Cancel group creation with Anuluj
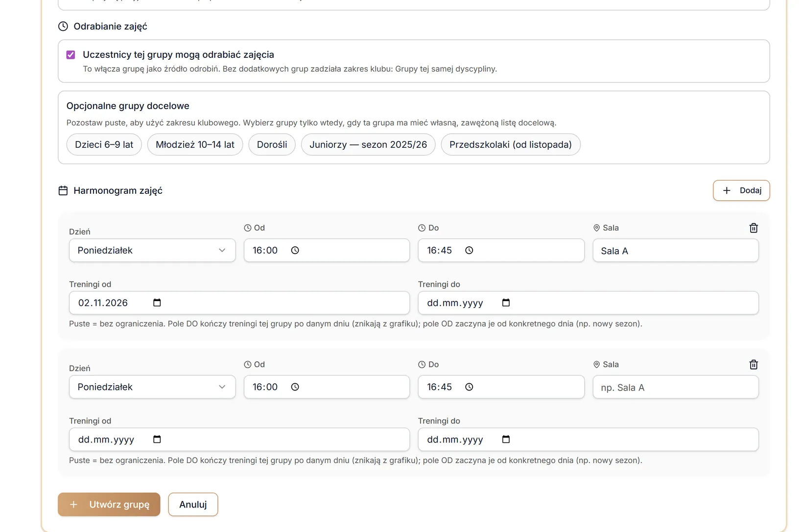803x532 pixels. click(193, 505)
